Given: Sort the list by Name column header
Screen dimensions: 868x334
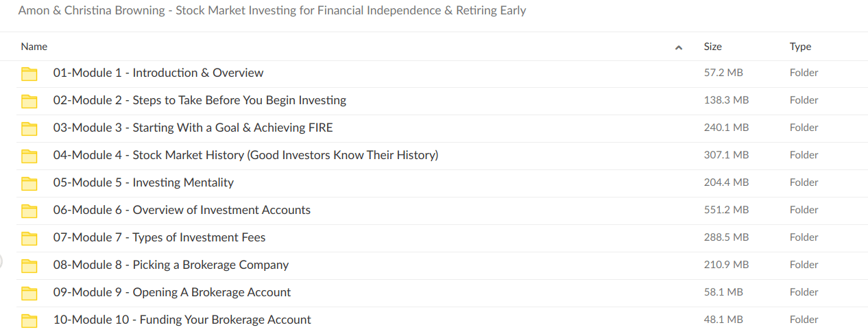Looking at the screenshot, I should (34, 47).
